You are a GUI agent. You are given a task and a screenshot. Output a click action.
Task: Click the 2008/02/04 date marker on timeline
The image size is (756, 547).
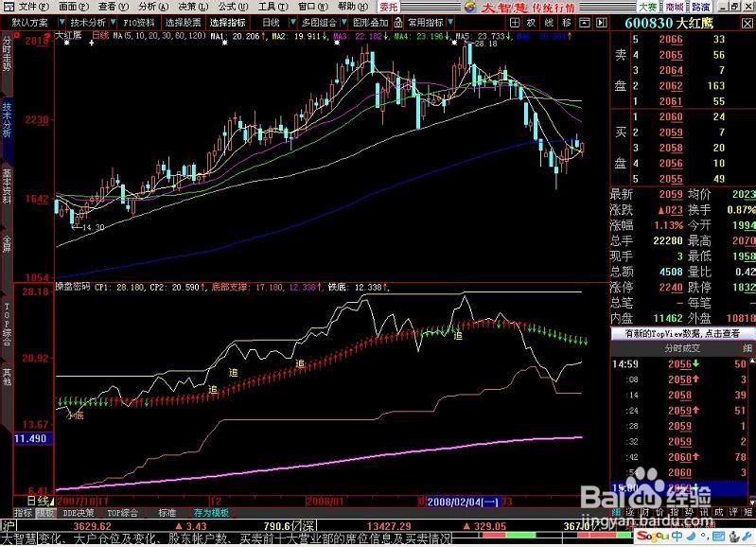[x=463, y=502]
